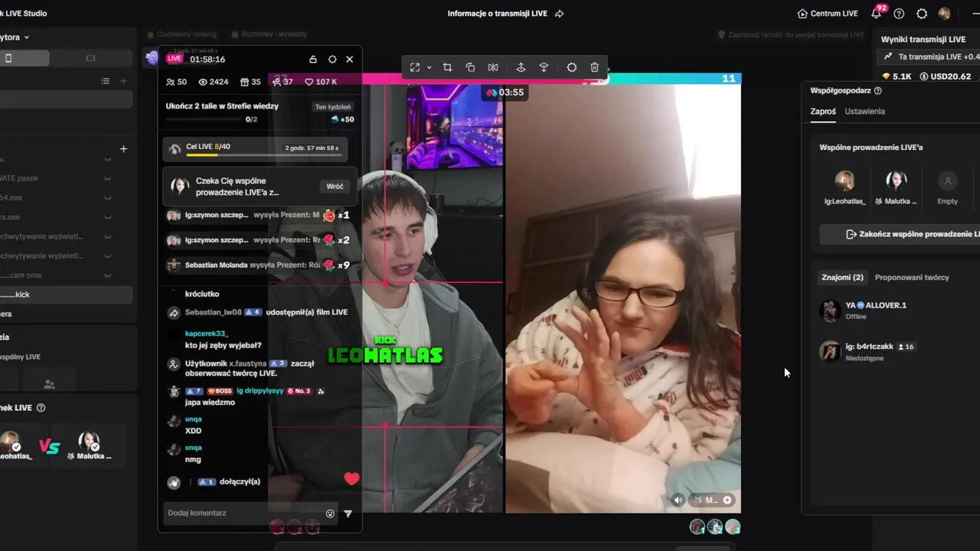Select landscape layout toggle
Viewport: 980px width, 551px height.
90,58
